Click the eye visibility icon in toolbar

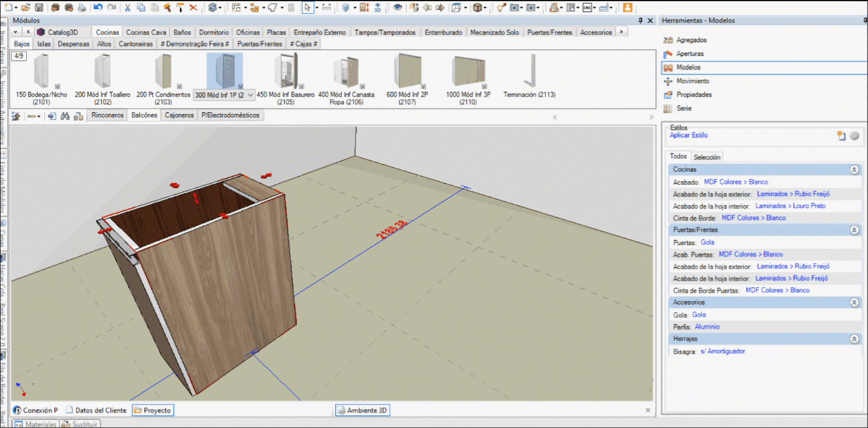tap(397, 7)
